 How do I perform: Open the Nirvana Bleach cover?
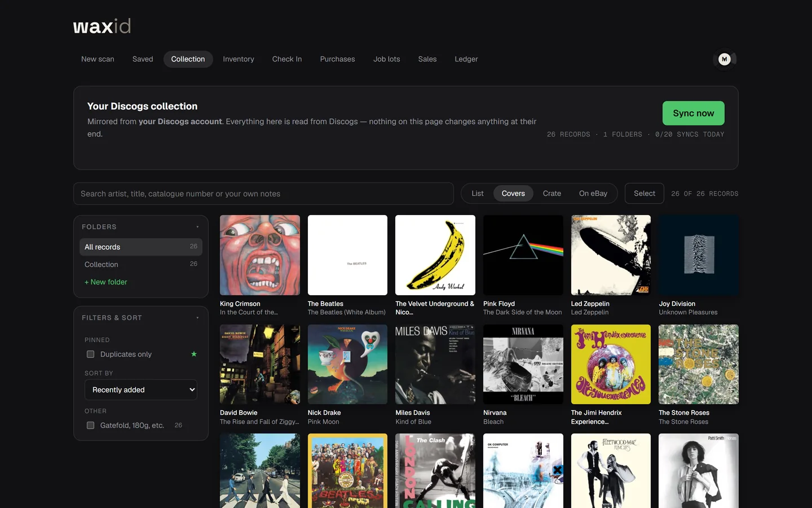point(523,364)
